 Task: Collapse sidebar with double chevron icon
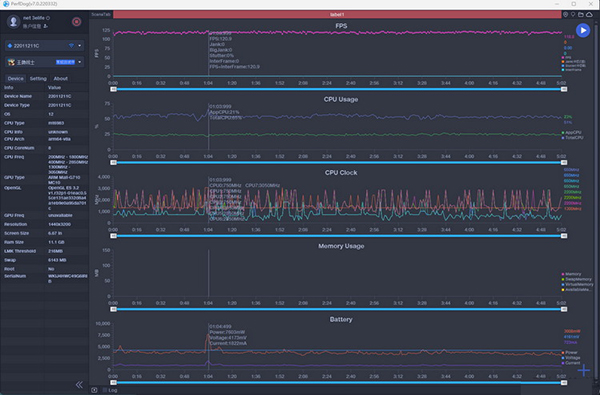(79, 385)
